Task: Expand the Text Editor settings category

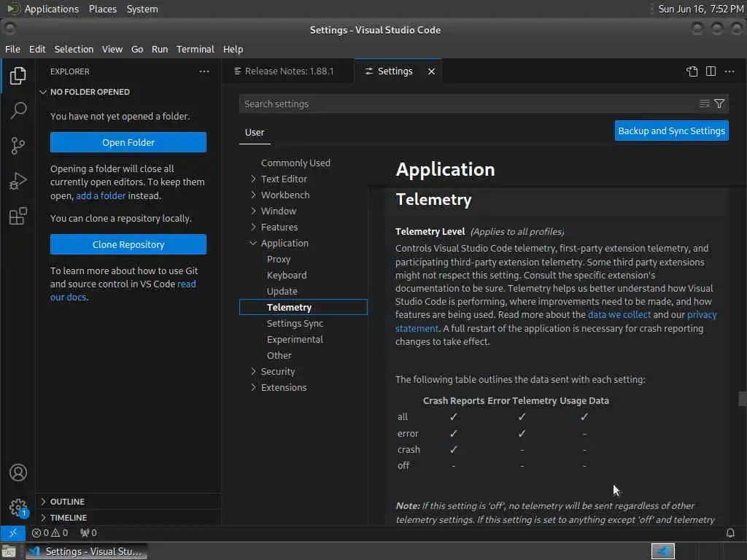Action: [253, 179]
